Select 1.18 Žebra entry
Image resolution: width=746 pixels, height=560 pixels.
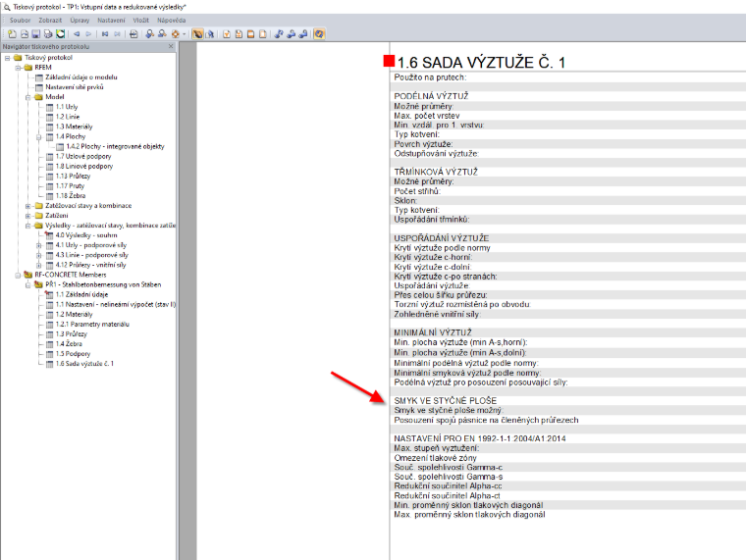(71, 196)
